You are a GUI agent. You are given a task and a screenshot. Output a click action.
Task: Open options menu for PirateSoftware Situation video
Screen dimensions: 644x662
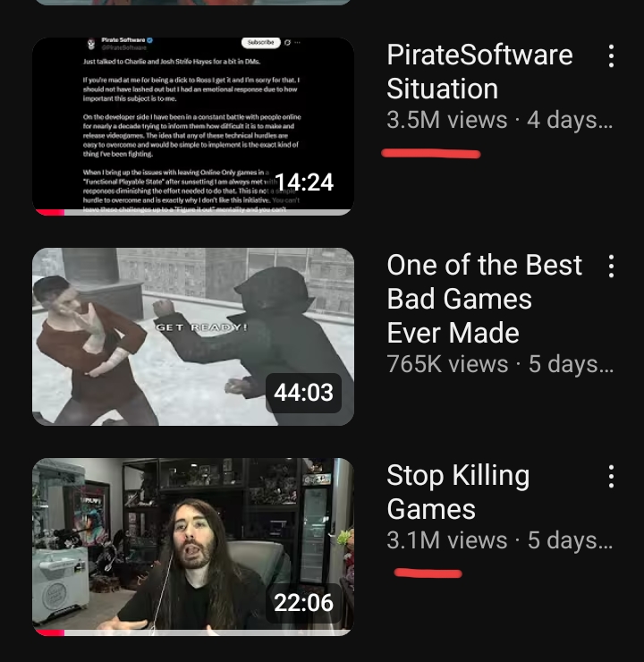(611, 55)
